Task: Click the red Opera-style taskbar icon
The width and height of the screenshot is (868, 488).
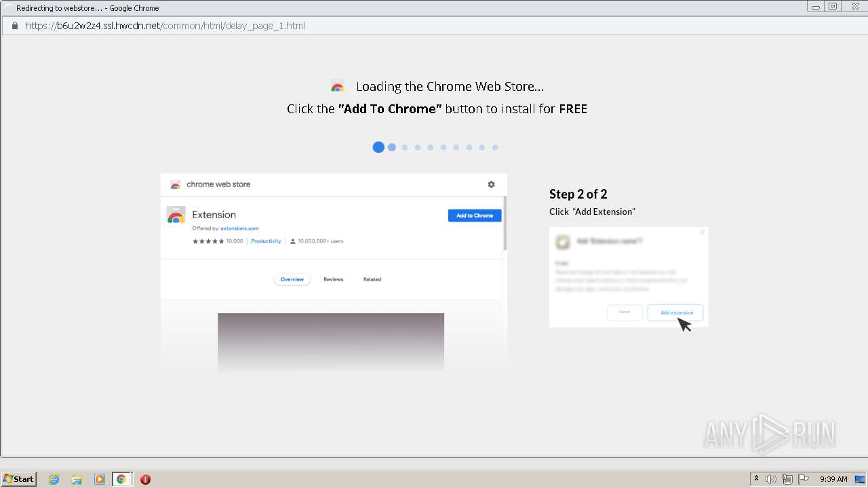Action: (x=145, y=479)
